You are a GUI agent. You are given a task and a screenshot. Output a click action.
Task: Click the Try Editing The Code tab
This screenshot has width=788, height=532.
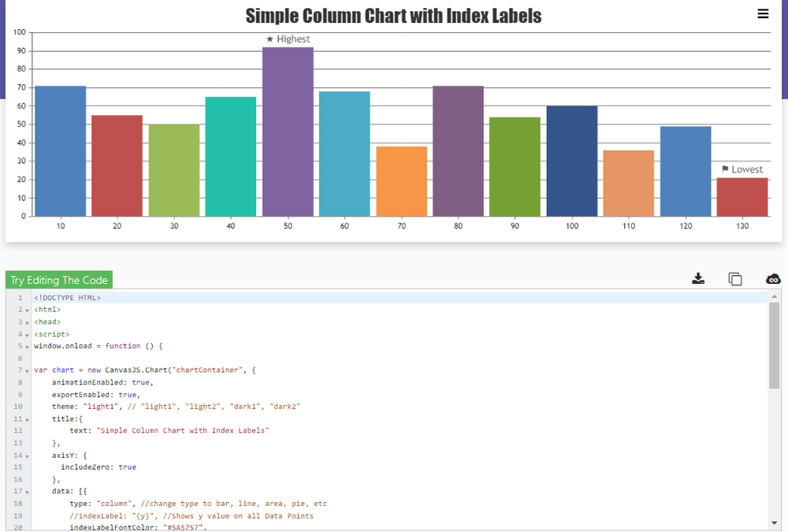click(59, 279)
